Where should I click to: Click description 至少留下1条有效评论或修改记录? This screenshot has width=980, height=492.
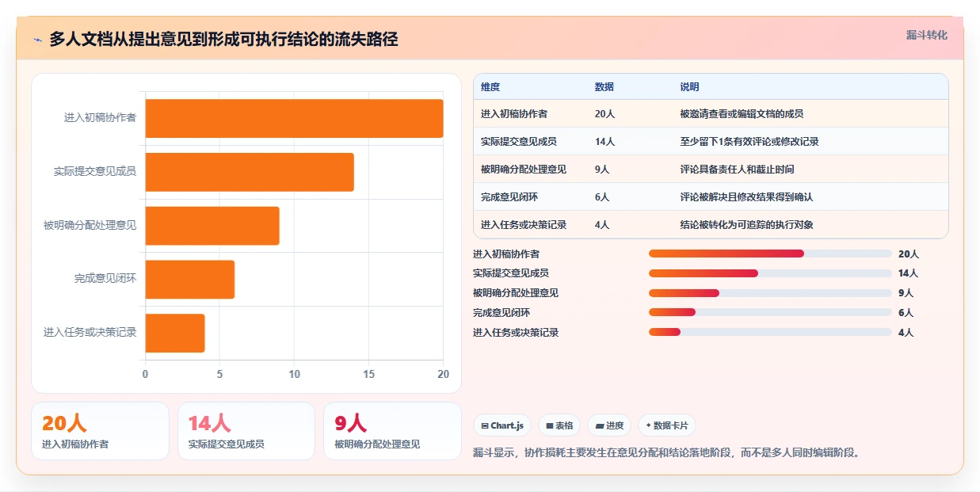(749, 142)
